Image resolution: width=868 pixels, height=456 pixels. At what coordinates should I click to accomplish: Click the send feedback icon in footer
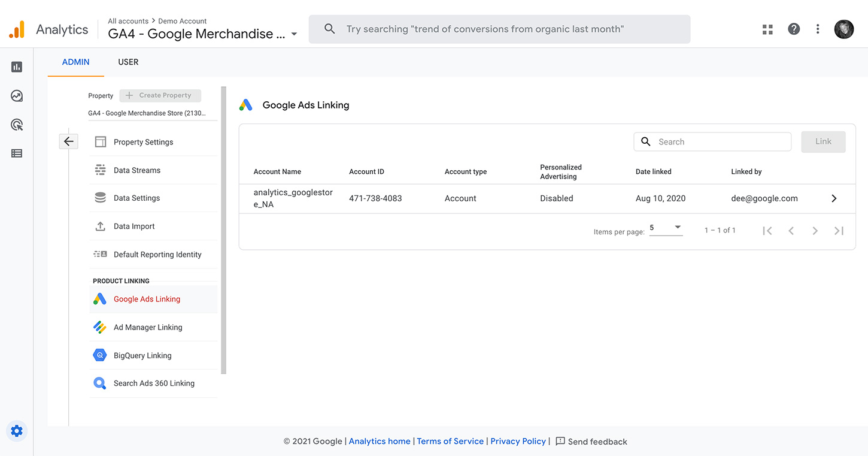coord(560,441)
